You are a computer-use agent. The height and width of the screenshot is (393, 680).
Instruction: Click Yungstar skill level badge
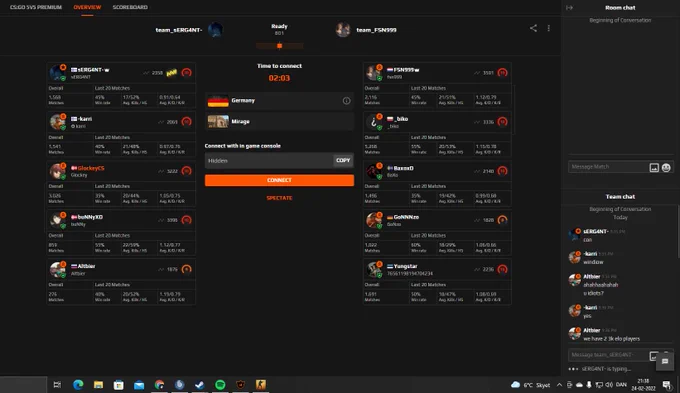tap(503, 269)
